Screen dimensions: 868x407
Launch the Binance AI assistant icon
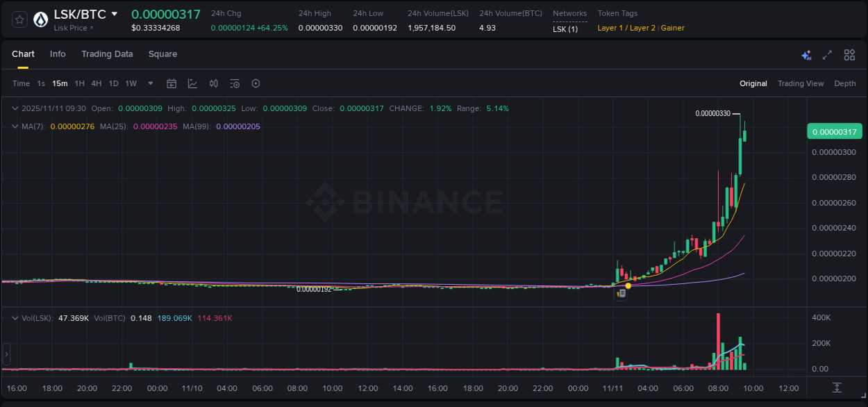point(806,54)
